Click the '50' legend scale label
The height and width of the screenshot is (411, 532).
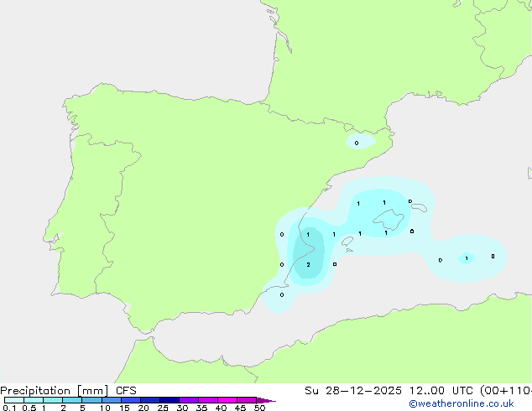click(259, 408)
